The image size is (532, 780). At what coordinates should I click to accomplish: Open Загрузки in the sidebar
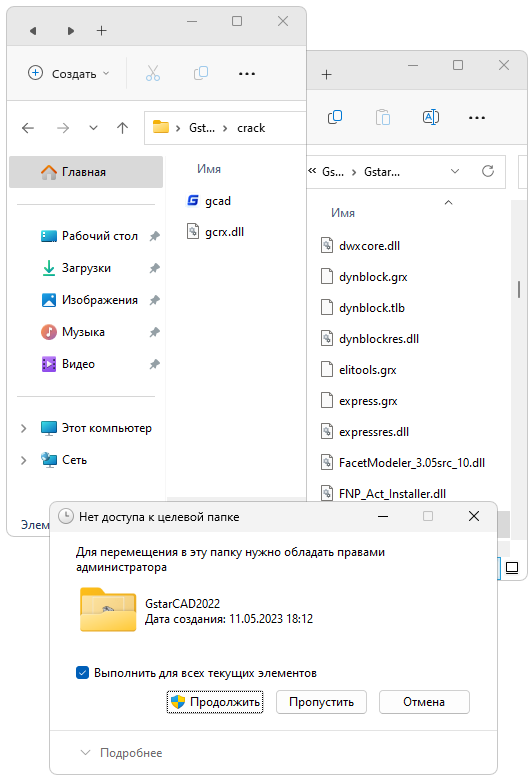86,268
